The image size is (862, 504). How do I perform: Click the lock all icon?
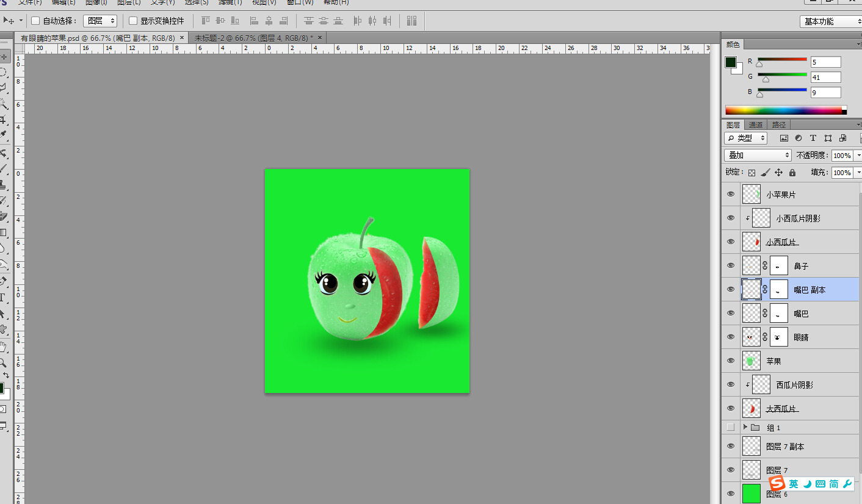click(x=792, y=173)
